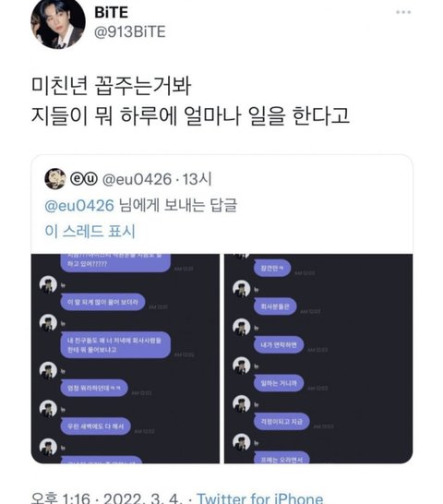
Task: Open the right chat screenshot image
Action: (x=318, y=358)
